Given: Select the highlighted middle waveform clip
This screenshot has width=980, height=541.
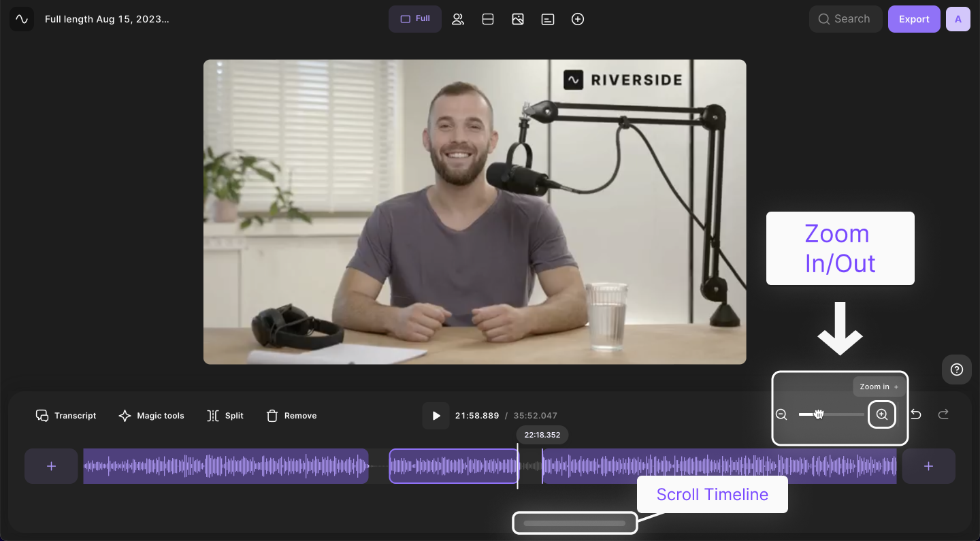Looking at the screenshot, I should pos(454,466).
